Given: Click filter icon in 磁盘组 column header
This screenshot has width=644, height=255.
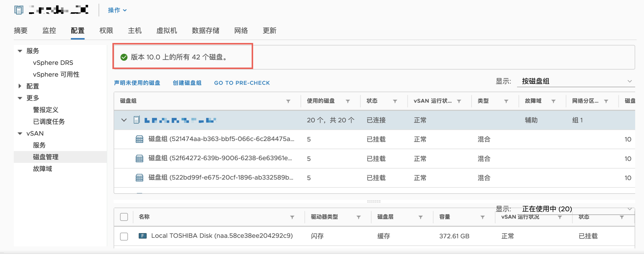Looking at the screenshot, I should [x=288, y=101].
